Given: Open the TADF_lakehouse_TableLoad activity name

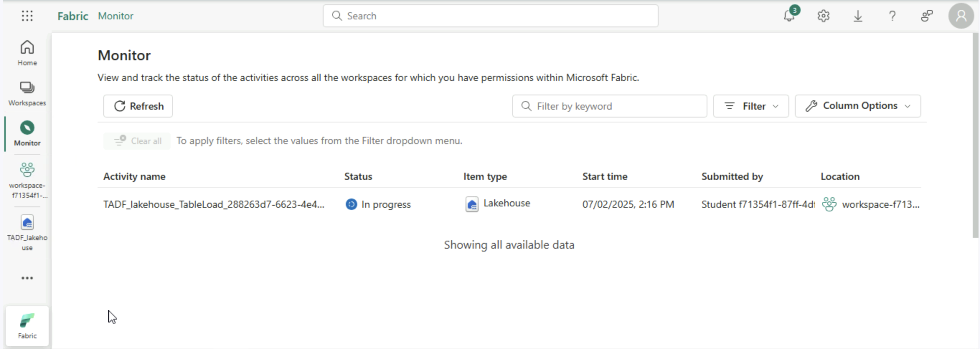Looking at the screenshot, I should click(x=214, y=205).
